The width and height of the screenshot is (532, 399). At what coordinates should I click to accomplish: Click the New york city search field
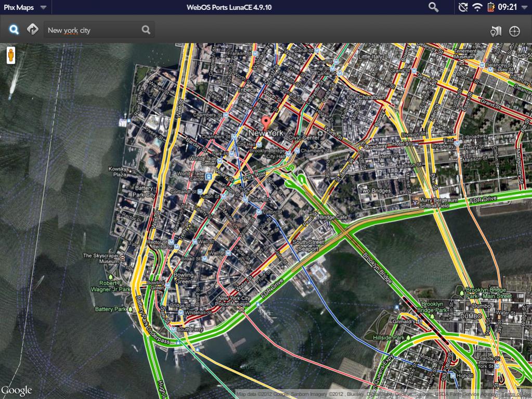coord(93,30)
